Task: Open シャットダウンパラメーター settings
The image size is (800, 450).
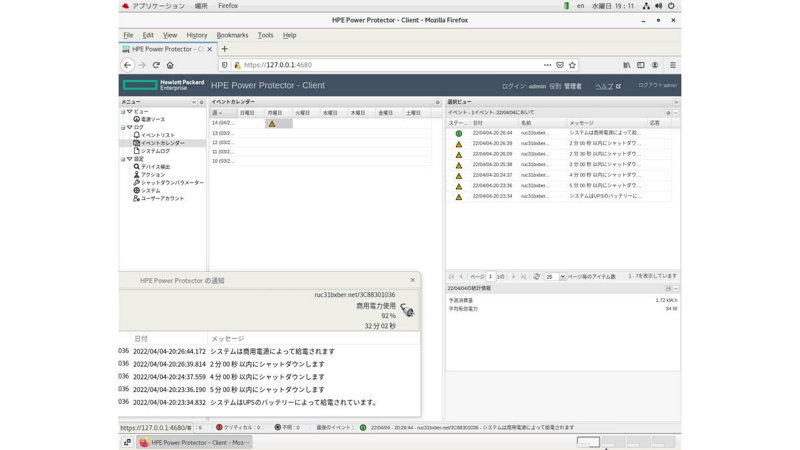Action: 171,183
